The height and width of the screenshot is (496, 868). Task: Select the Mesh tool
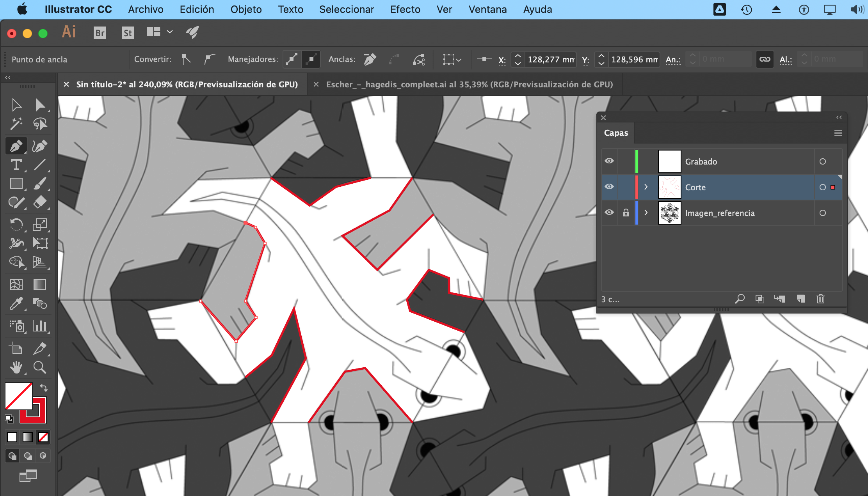tap(16, 285)
